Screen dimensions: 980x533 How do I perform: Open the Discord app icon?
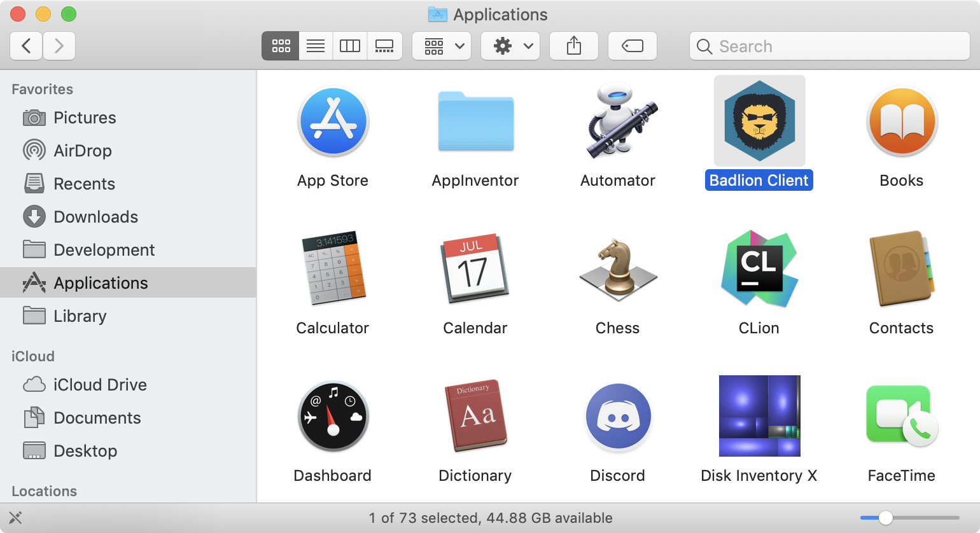point(618,417)
